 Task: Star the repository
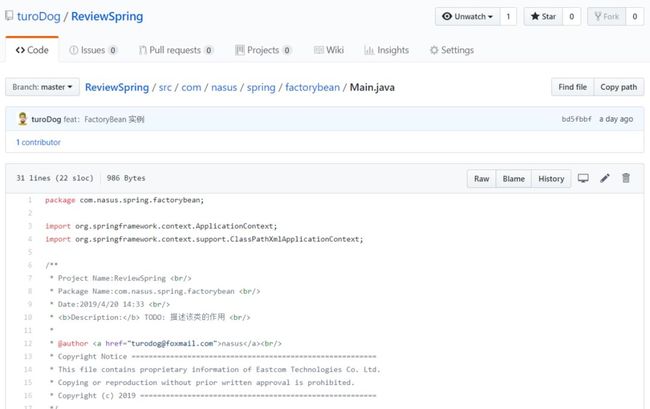tap(543, 17)
